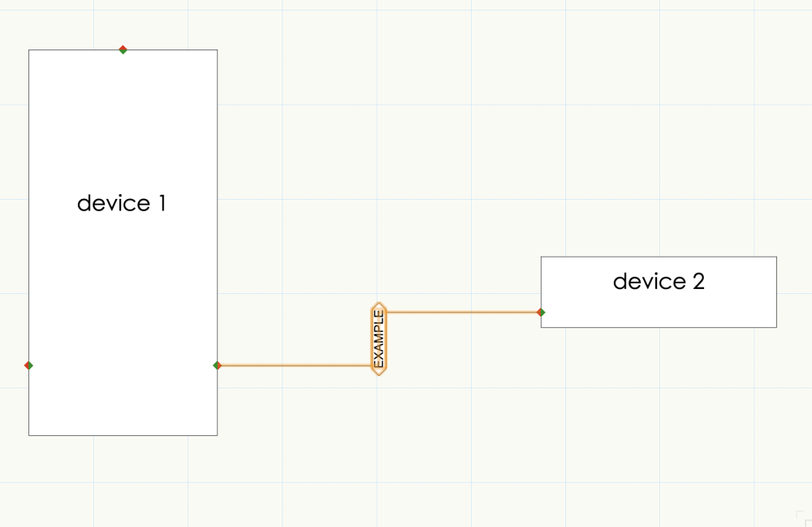
Task: Select the EXAMPLE cable label tag
Action: point(378,339)
